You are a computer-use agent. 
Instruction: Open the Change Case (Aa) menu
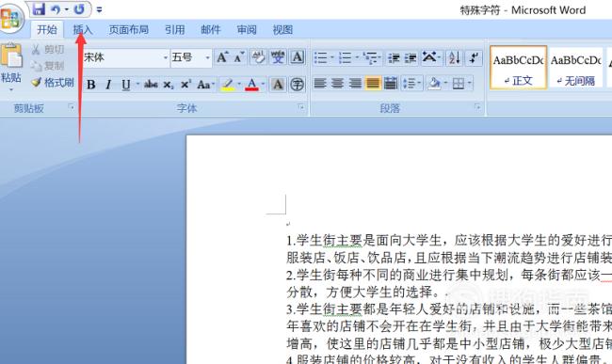(205, 84)
